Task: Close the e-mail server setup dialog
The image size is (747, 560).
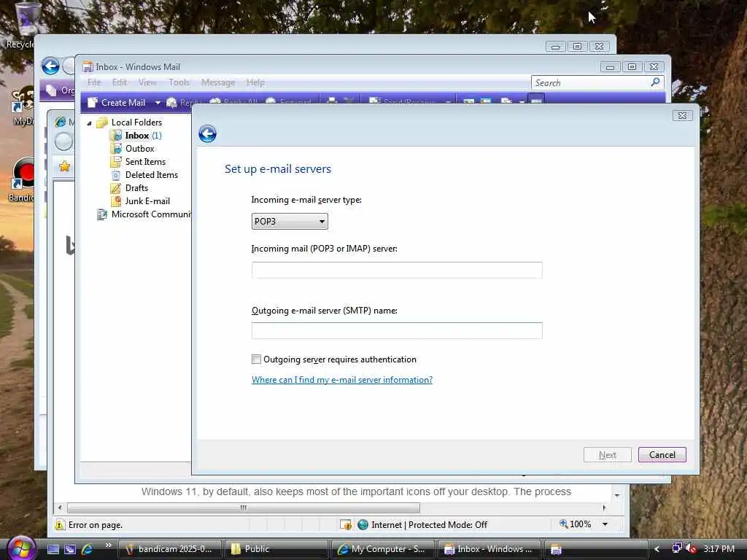Action: pos(682,115)
